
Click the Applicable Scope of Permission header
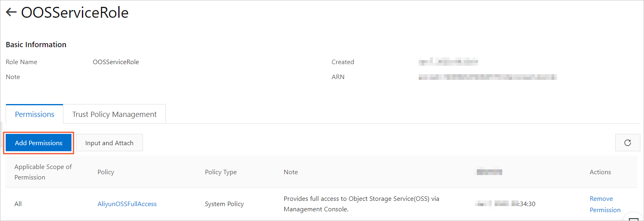43,172
